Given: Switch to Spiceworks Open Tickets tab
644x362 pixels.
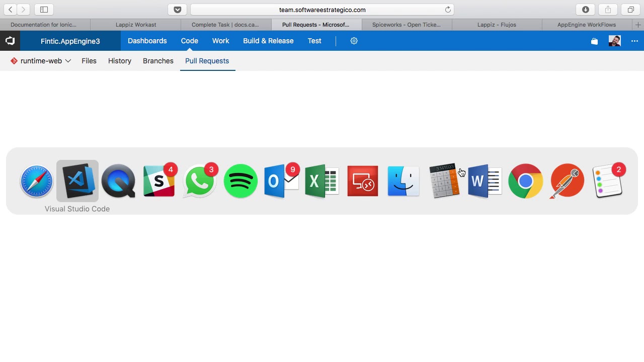Looking at the screenshot, I should [x=407, y=25].
